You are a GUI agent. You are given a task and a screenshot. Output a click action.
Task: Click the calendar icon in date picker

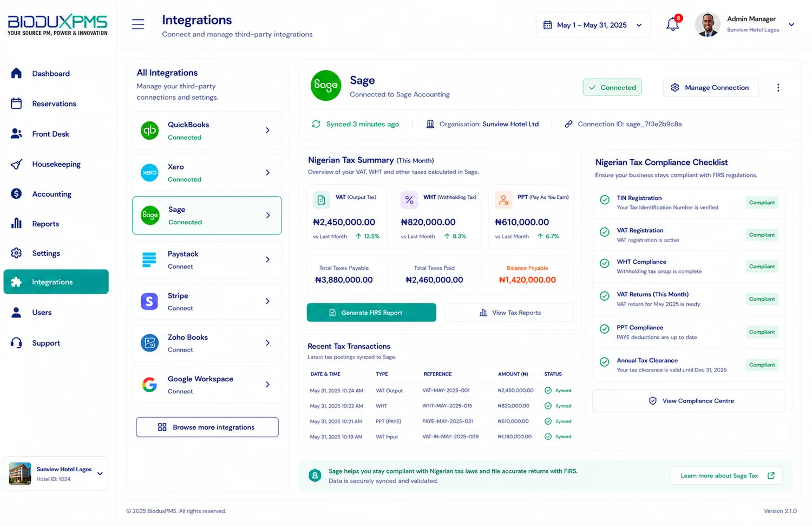(547, 25)
